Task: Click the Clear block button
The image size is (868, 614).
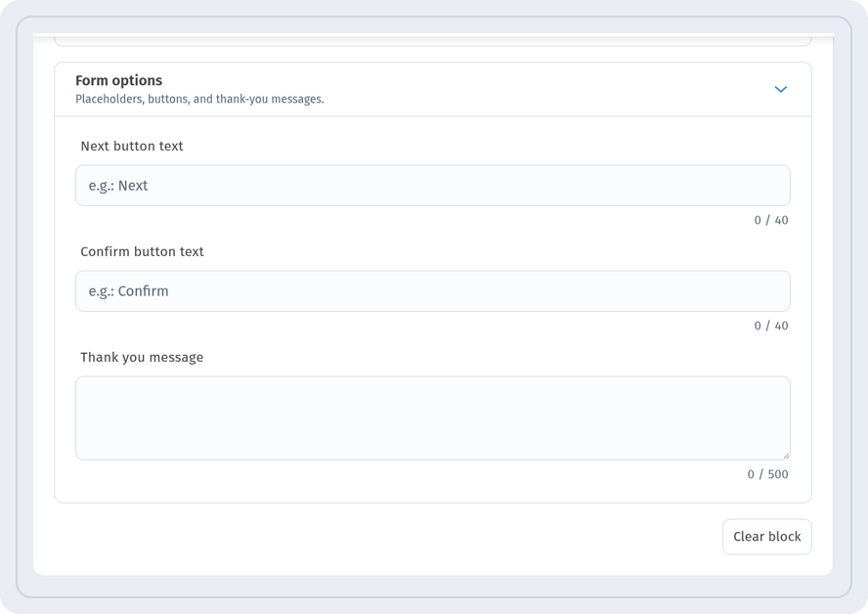Action: coord(766,537)
